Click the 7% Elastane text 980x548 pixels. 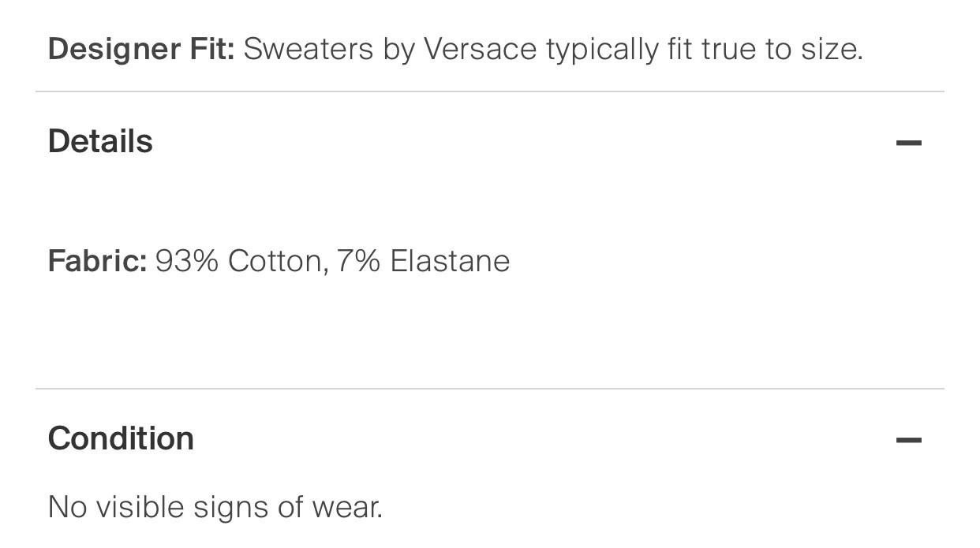[424, 261]
